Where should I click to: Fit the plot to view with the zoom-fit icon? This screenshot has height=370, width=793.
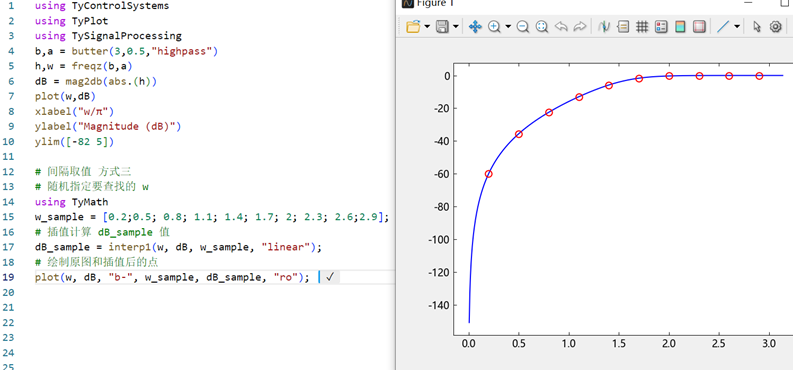coord(542,27)
